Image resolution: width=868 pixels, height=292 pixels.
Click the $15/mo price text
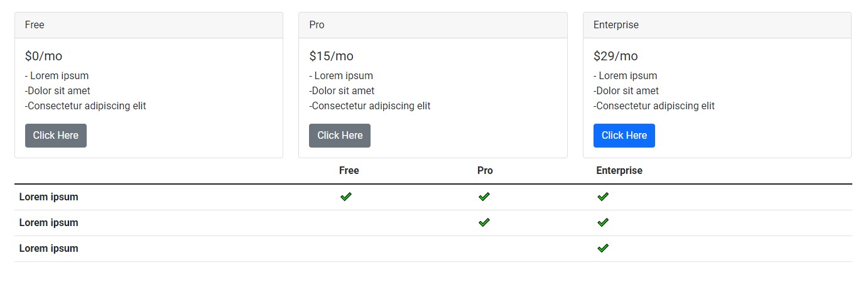point(332,56)
